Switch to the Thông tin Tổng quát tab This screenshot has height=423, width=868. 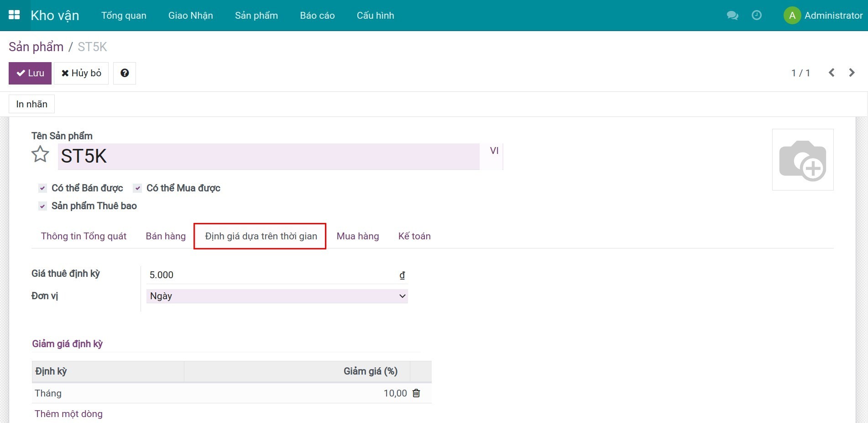coord(84,236)
